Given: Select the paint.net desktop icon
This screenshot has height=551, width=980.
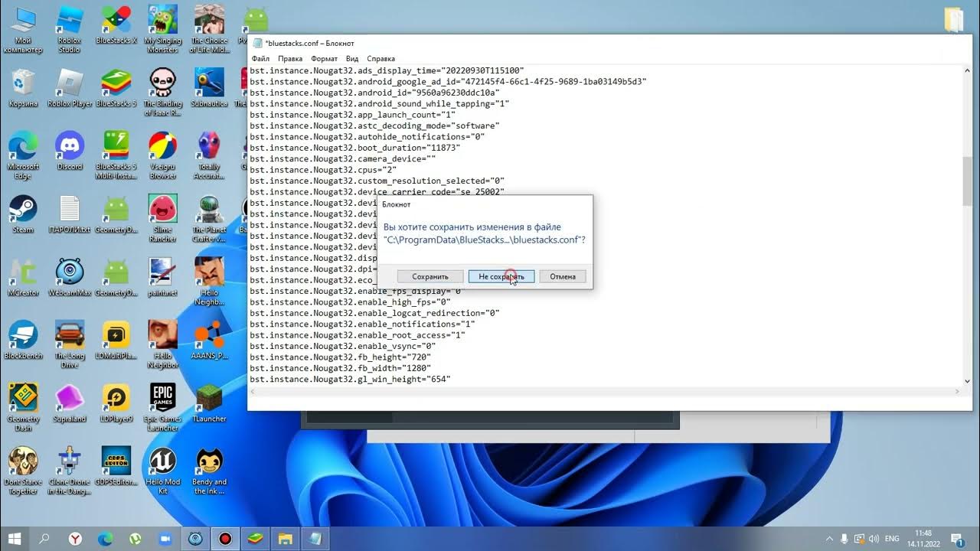Looking at the screenshot, I should (163, 277).
